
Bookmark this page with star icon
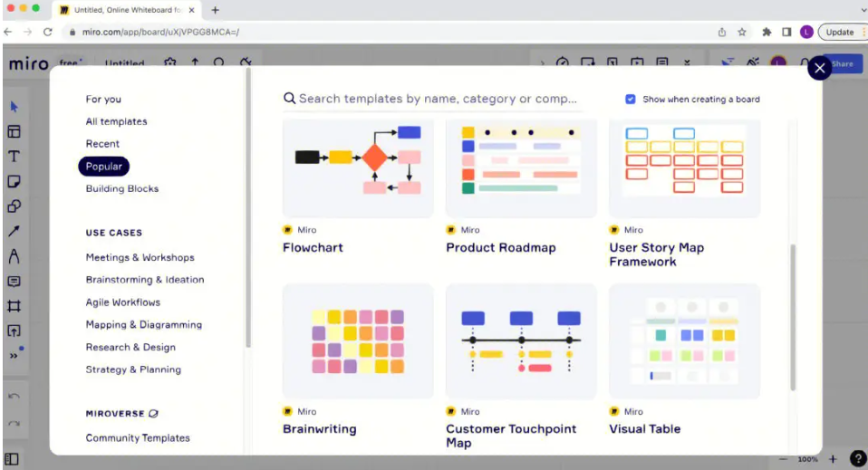[x=742, y=32]
